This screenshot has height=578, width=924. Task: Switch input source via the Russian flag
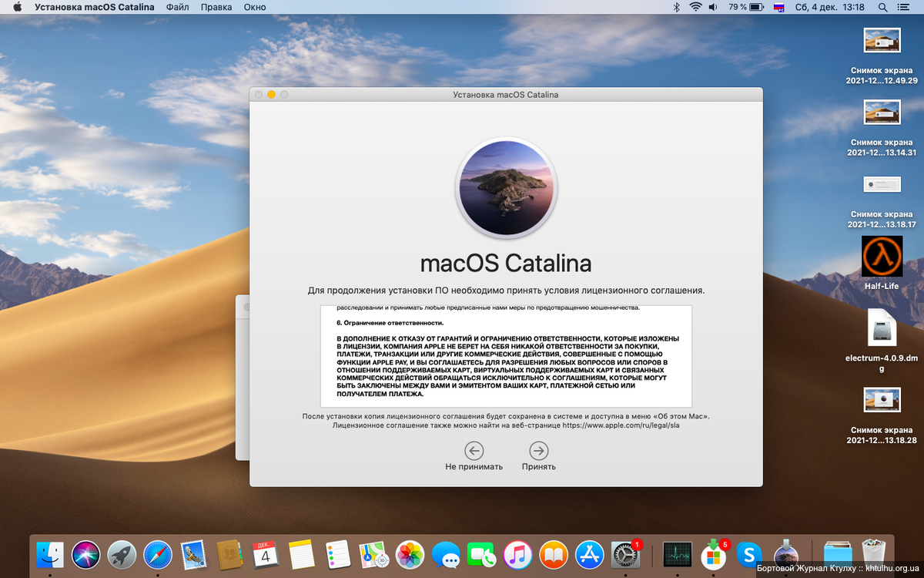[778, 7]
